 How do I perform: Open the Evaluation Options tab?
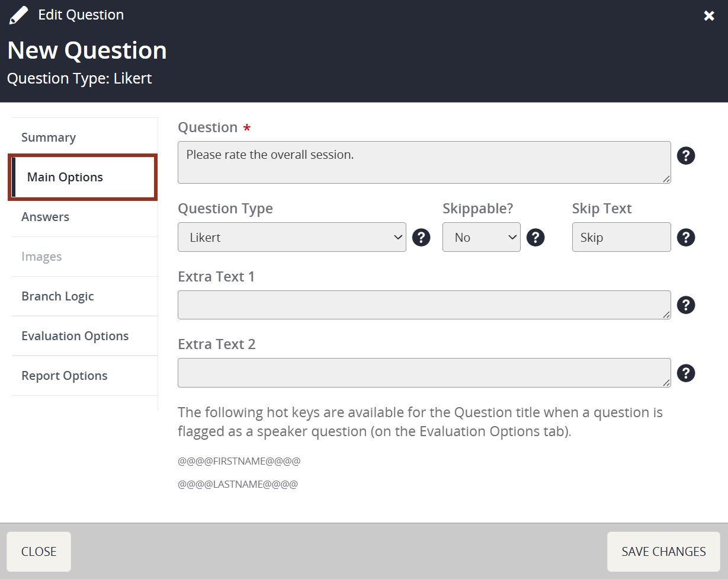85,336
